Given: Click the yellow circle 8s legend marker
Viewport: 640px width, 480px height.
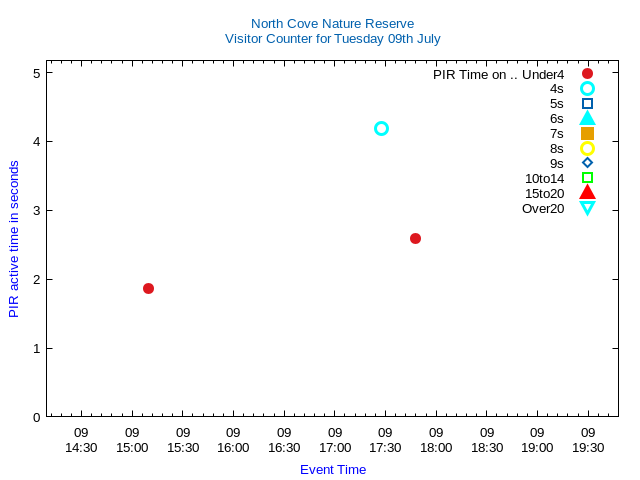Looking at the screenshot, I should 587,148.
